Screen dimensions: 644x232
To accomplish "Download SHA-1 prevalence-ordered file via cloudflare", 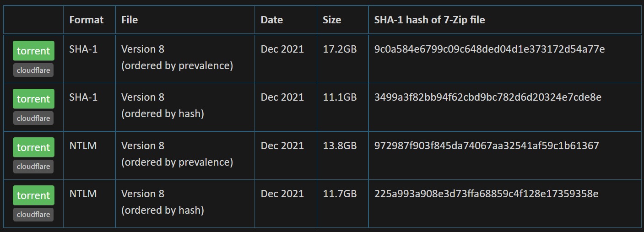I will tap(33, 70).
